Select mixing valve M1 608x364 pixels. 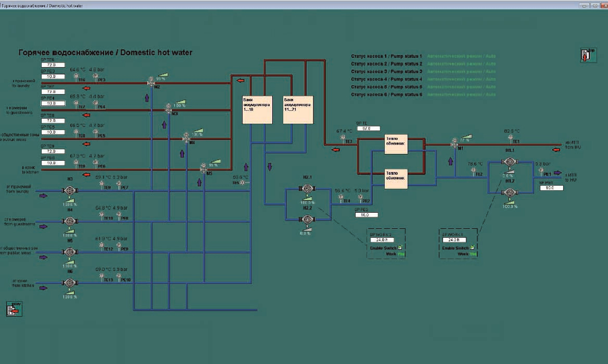coord(454,144)
